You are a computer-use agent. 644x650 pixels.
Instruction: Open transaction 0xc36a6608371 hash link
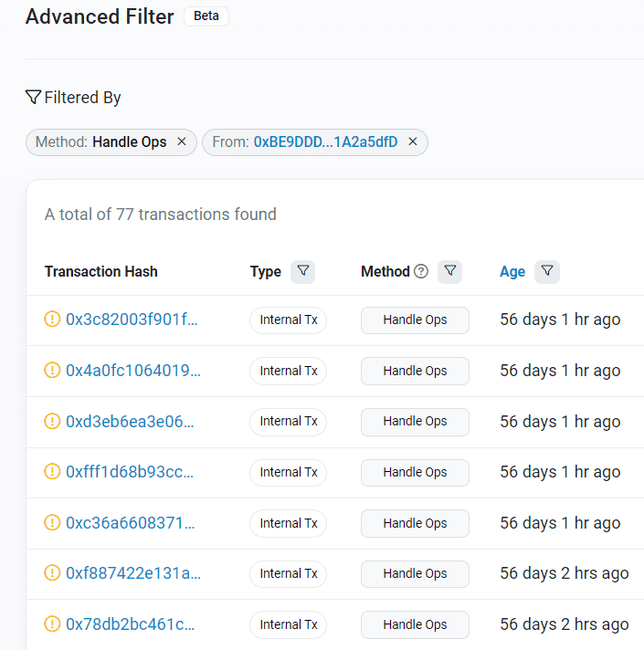130,523
